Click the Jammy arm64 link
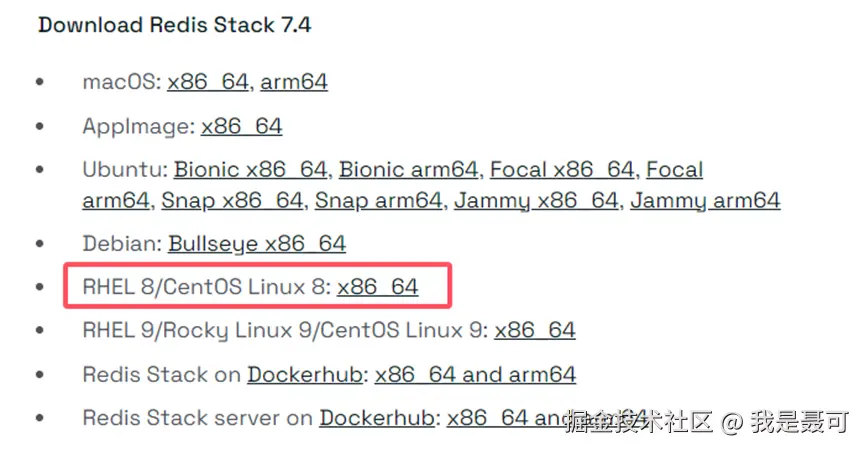The width and height of the screenshot is (865, 451). pyautogui.click(x=705, y=200)
